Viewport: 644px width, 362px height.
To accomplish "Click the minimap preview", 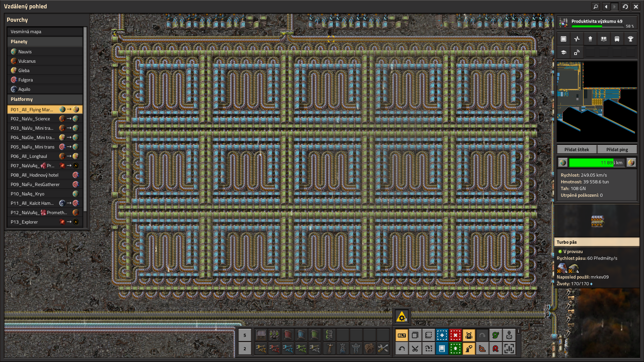I will [597, 101].
